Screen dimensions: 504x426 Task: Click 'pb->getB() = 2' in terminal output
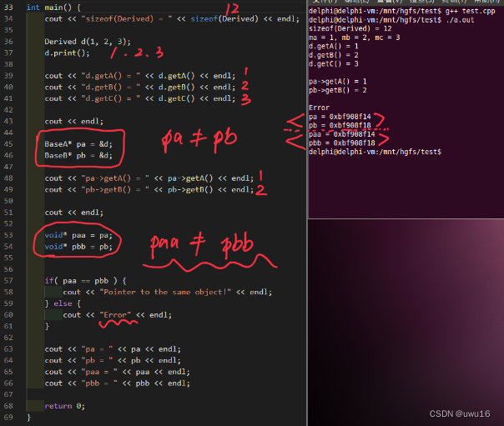pos(337,90)
